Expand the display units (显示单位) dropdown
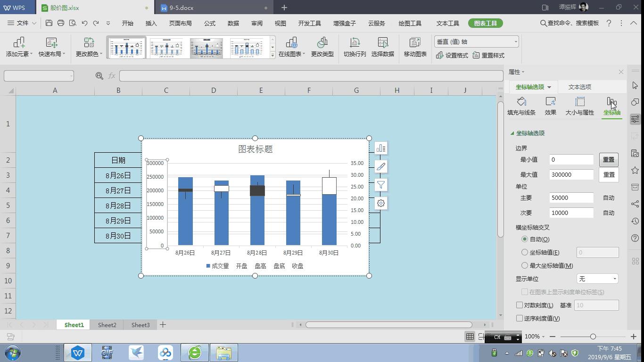This screenshot has width=644, height=362. pyautogui.click(x=597, y=279)
